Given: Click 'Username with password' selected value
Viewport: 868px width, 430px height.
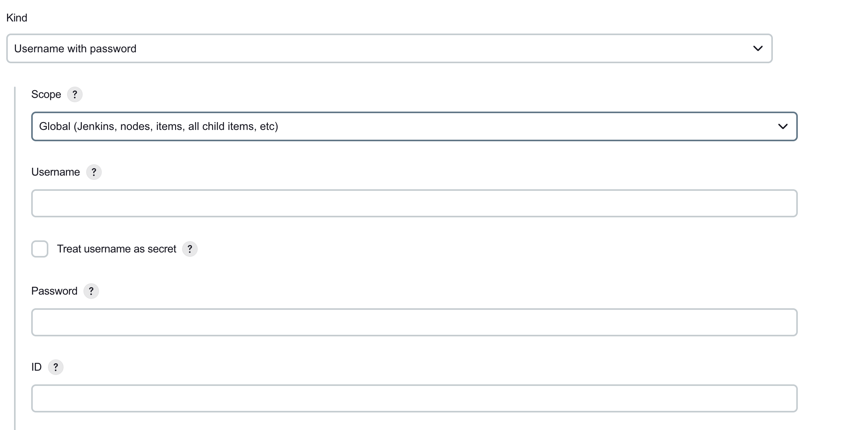Looking at the screenshot, I should click(75, 49).
